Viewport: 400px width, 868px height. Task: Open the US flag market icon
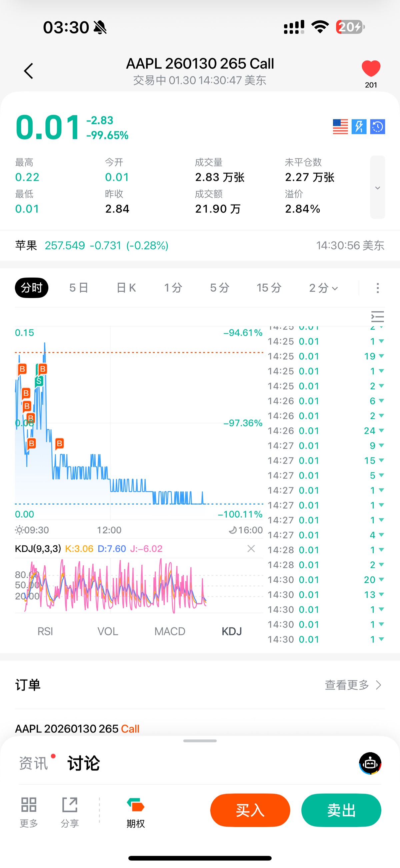pos(340,127)
